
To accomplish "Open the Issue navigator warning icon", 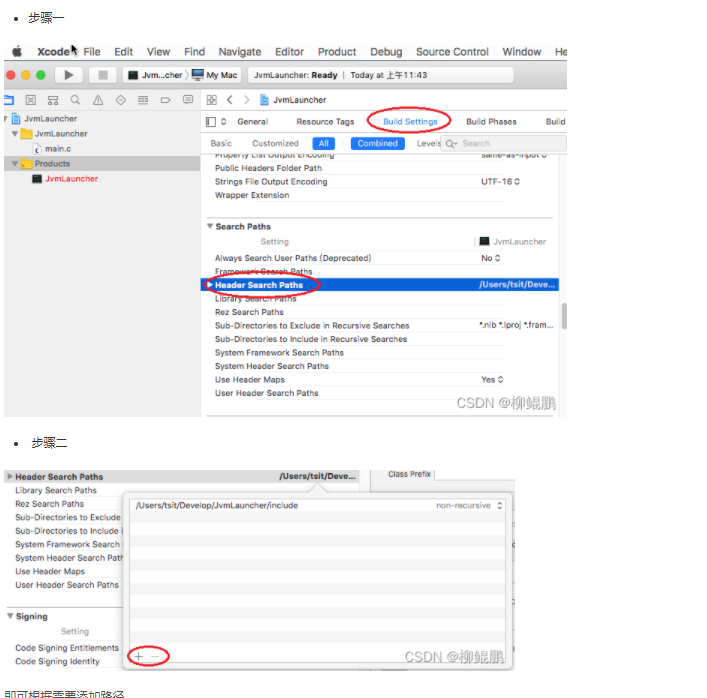I will click(98, 100).
